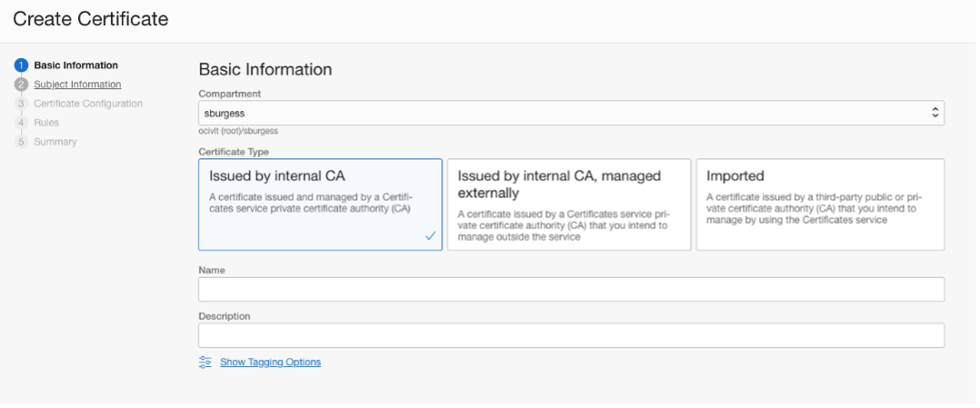Select the Issued by internal CA card

click(x=320, y=204)
